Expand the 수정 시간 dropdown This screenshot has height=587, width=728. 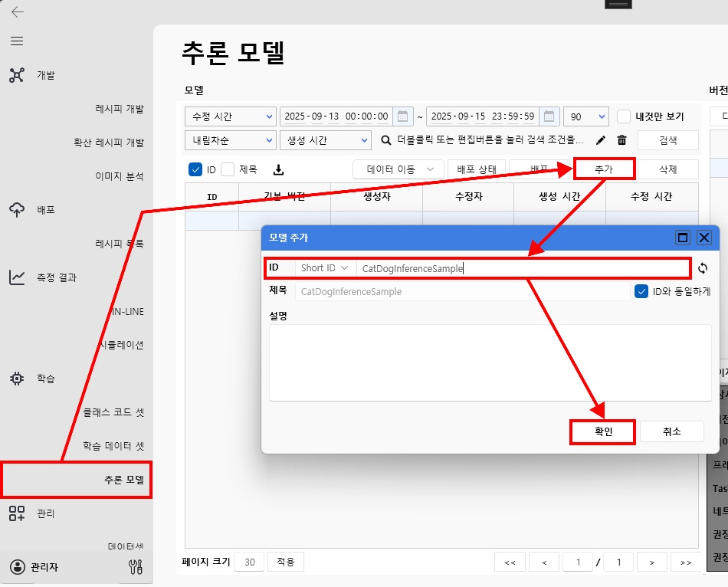pos(230,116)
